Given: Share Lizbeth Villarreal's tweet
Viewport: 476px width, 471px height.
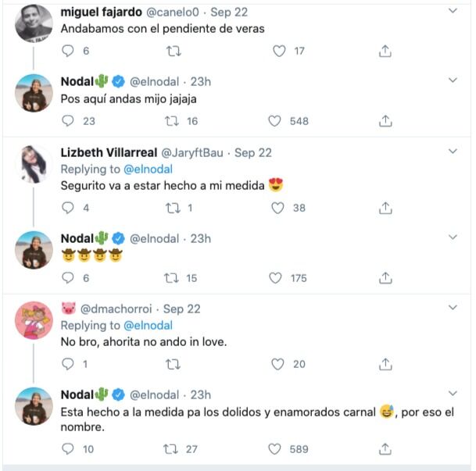Looking at the screenshot, I should pyautogui.click(x=385, y=208).
